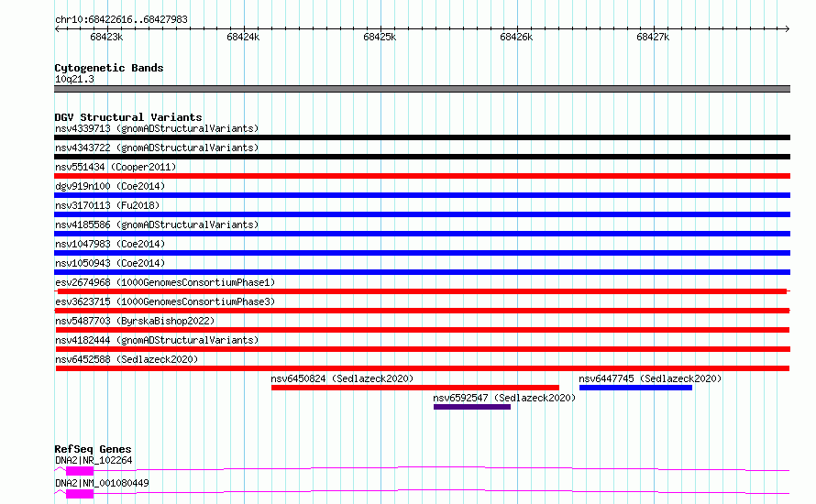Click the nsv6447745 (Sedlazeck2020) label

pyautogui.click(x=650, y=378)
